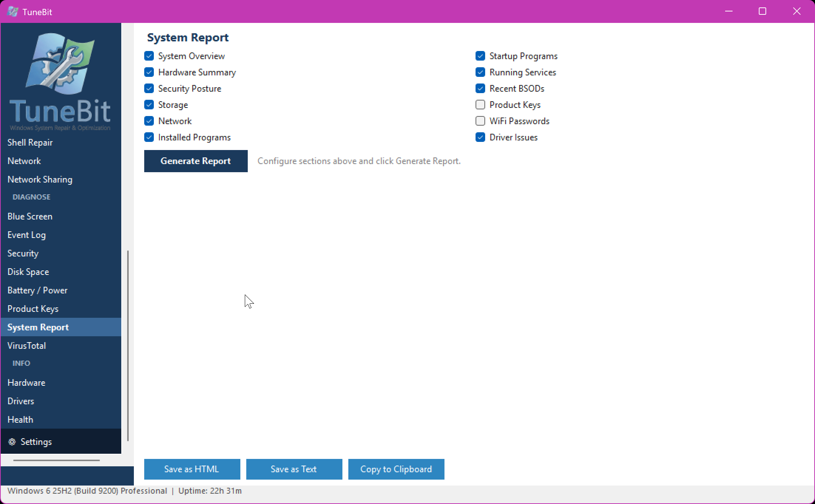
Task: Toggle the Hardware Summary checkbox
Action: tap(149, 72)
